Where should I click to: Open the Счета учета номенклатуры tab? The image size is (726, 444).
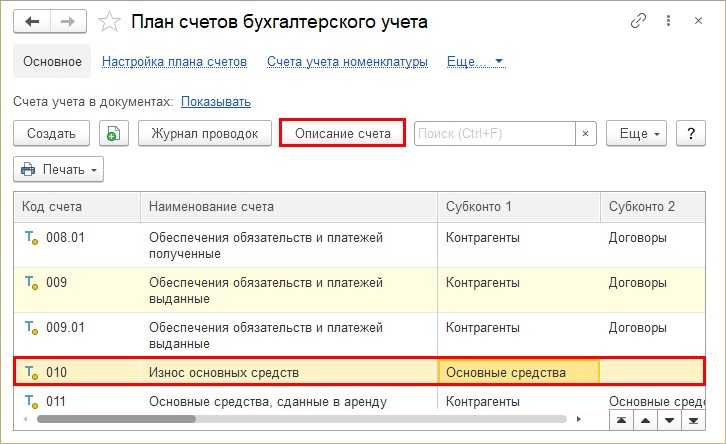347,62
